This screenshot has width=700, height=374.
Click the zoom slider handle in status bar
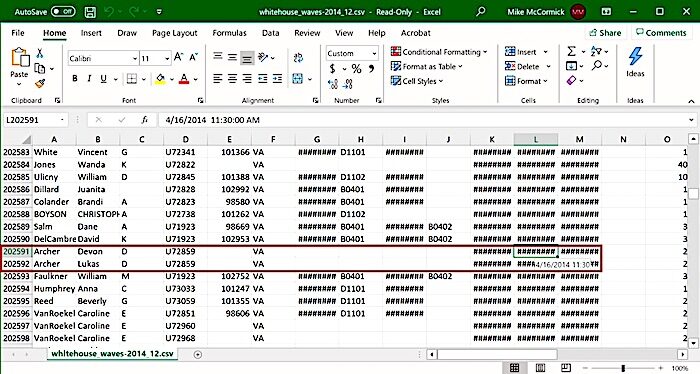(623, 369)
